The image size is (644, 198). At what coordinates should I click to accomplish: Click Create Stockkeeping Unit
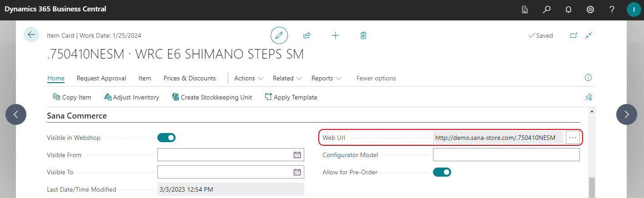coord(212,97)
